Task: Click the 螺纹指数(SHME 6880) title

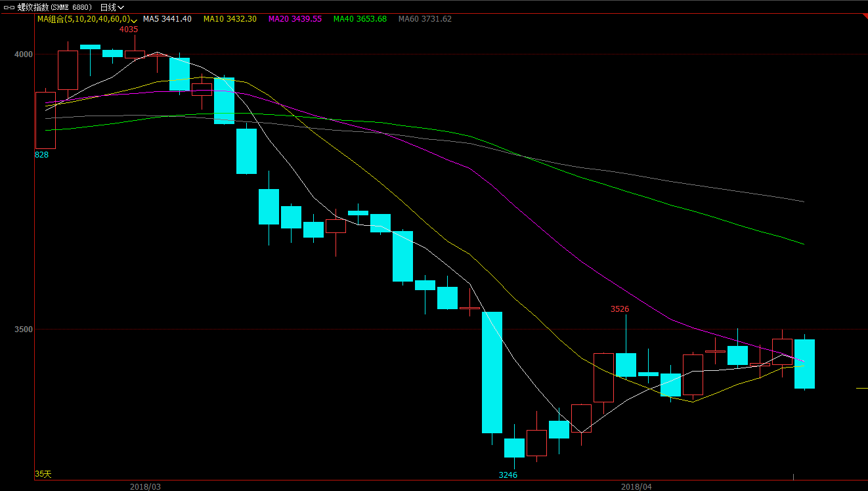Action: pyautogui.click(x=54, y=7)
